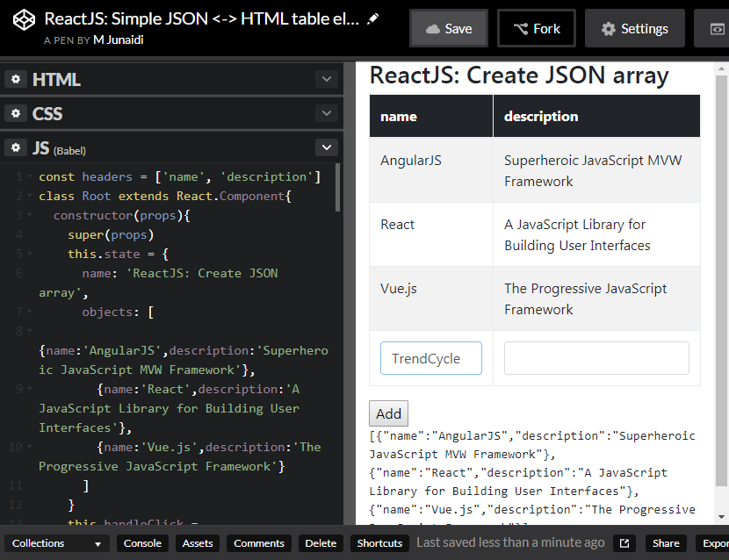The height and width of the screenshot is (560, 729).
Task: Fold code at line 9 arrow
Action: pos(29,389)
